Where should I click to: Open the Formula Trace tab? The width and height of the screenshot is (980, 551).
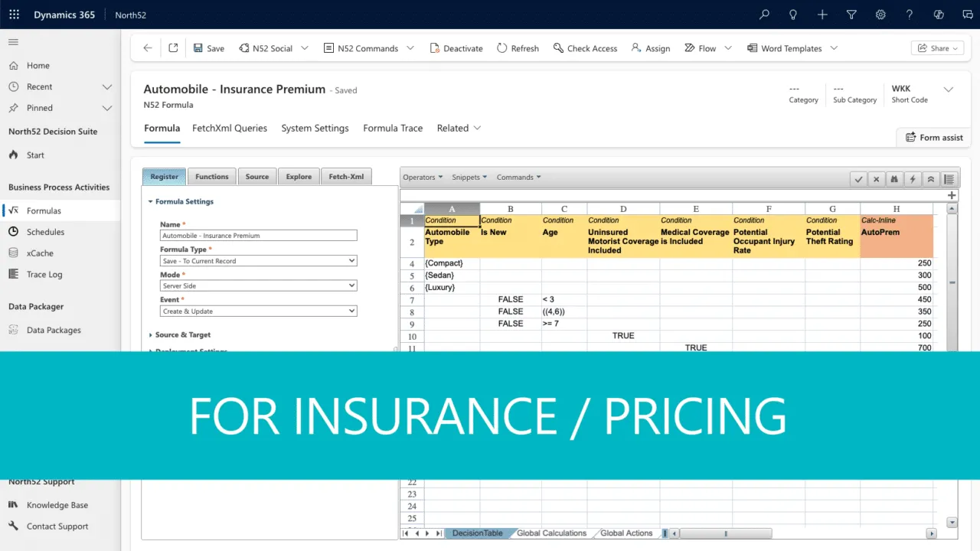393,129
